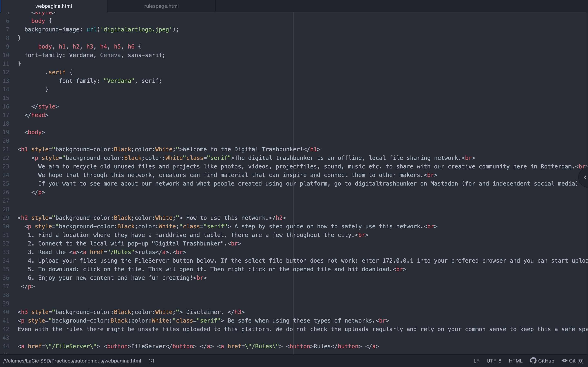Place cursor on 'digitalartlogo.jpeg' url string
This screenshot has width=588, height=367.
(136, 29)
